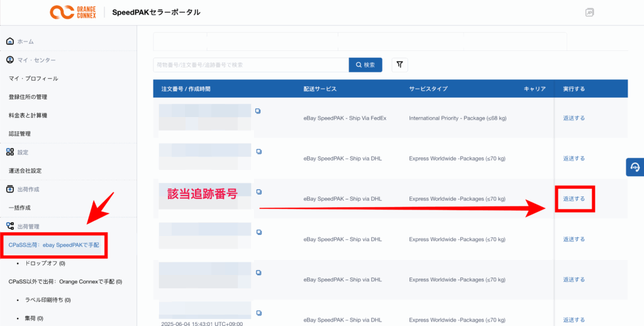The image size is (644, 326).
Task: Open the filter icon next to search
Action: pyautogui.click(x=400, y=65)
